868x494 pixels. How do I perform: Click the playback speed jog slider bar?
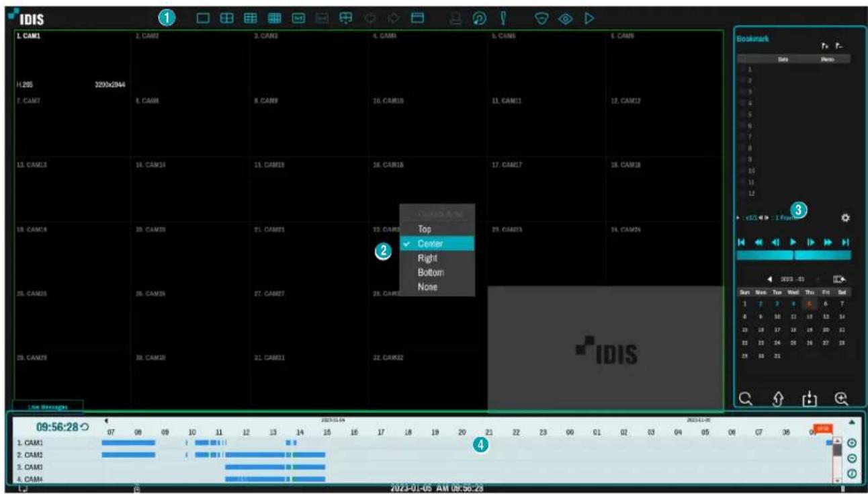[x=794, y=255]
